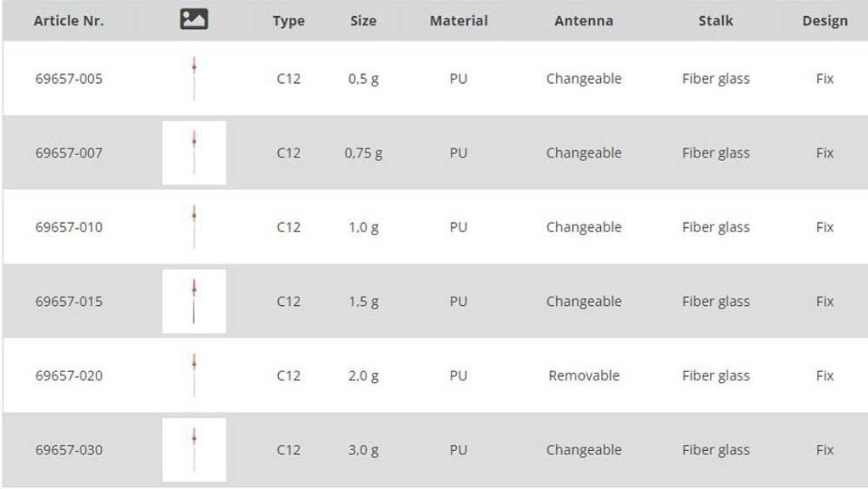Screen dimensions: 868x489
Task: Click the Antenna column header
Action: (583, 21)
